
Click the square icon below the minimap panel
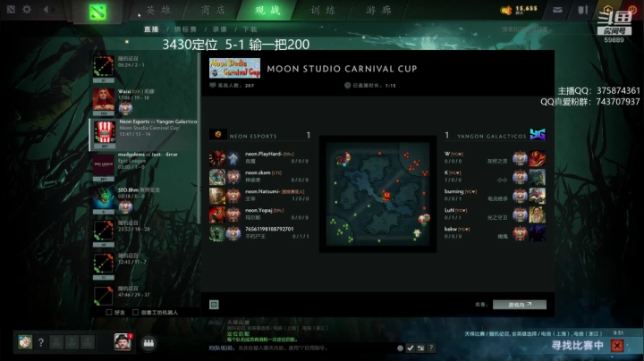click(x=214, y=305)
